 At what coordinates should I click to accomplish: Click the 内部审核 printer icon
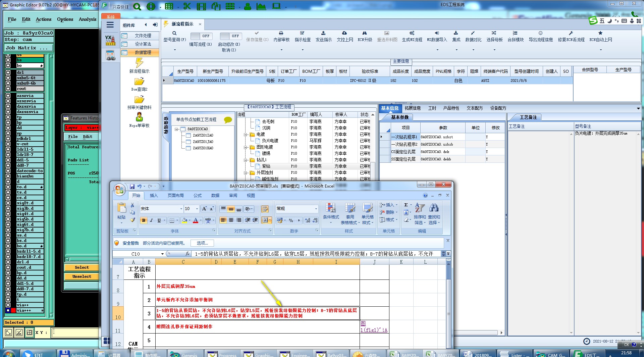pos(281,33)
